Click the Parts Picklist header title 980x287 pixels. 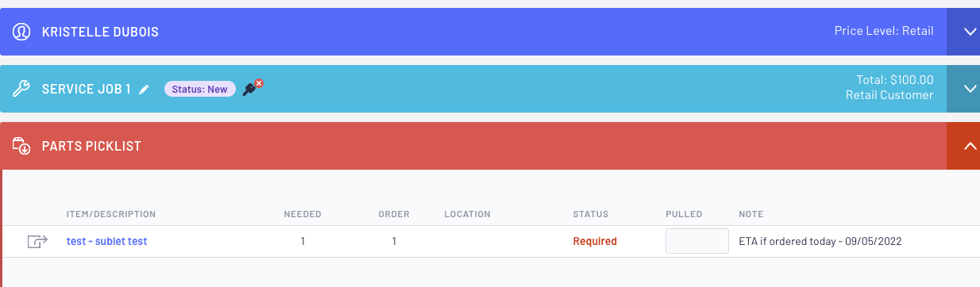point(91,146)
